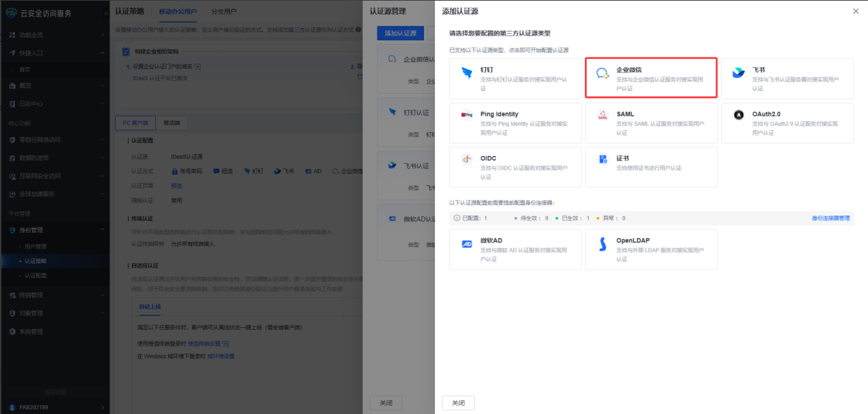Viewport: 868px width, 414px height.
Task: Click the 全球加速服务 sidebar icon
Action: click(x=12, y=194)
